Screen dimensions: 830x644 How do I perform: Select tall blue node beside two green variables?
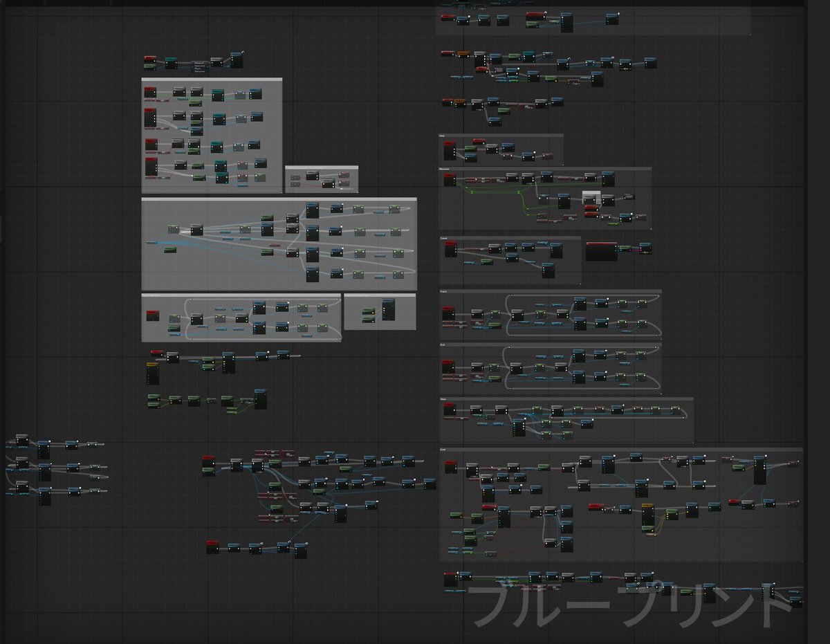coord(388,309)
